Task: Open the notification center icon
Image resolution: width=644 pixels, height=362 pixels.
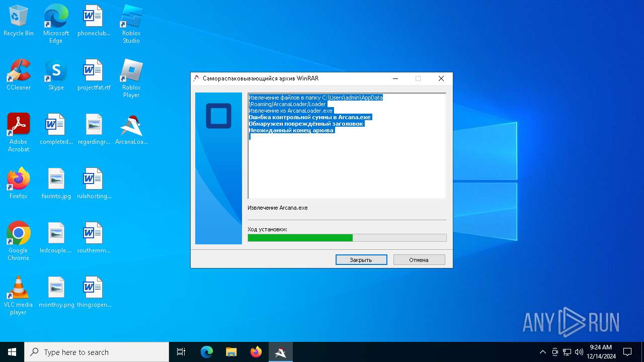Action: tap(627, 352)
